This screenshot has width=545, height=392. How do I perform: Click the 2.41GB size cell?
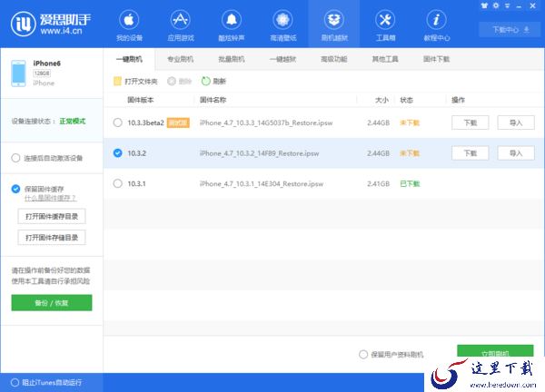[378, 183]
